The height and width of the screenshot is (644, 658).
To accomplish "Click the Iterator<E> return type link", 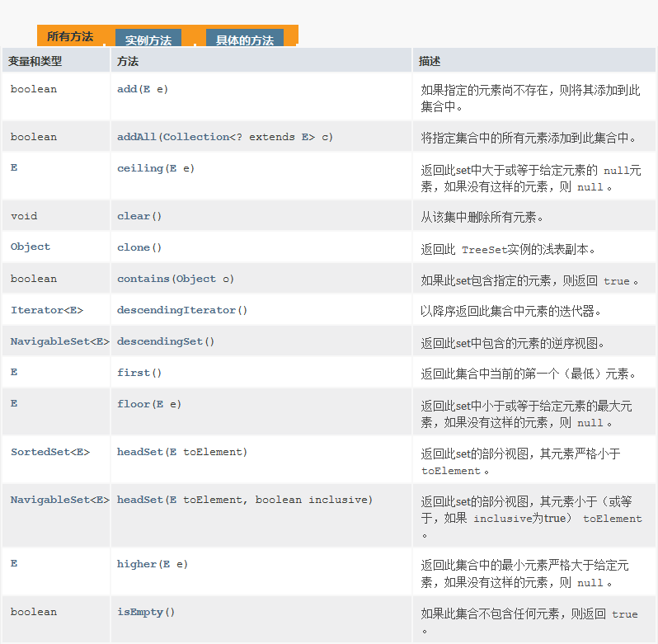I will [47, 310].
